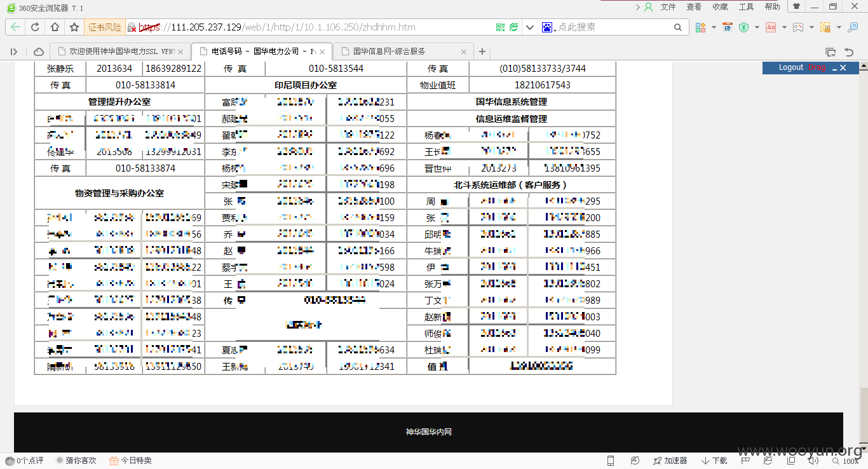The height and width of the screenshot is (469, 868).
Task: Click 0个点评 in status bar
Action: [25, 461]
